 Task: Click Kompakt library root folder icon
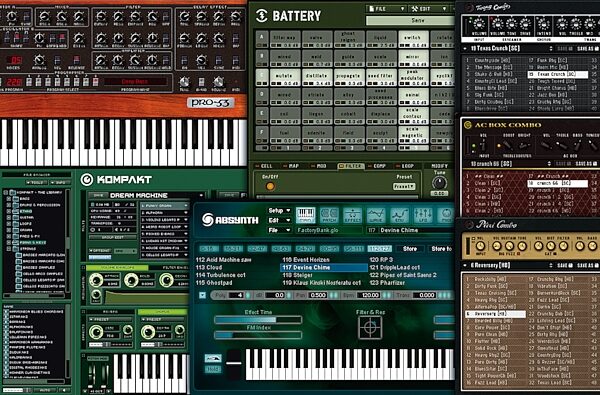[x=13, y=193]
